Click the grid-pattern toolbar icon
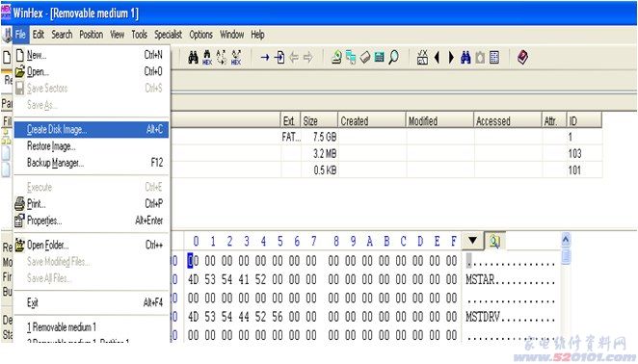Viewport: 638px width, 364px height. (494, 58)
